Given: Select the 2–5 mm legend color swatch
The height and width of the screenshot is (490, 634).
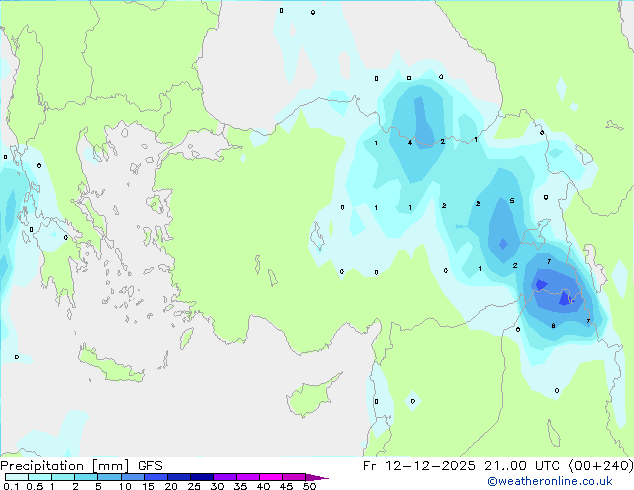Looking at the screenshot, I should [x=86, y=477].
